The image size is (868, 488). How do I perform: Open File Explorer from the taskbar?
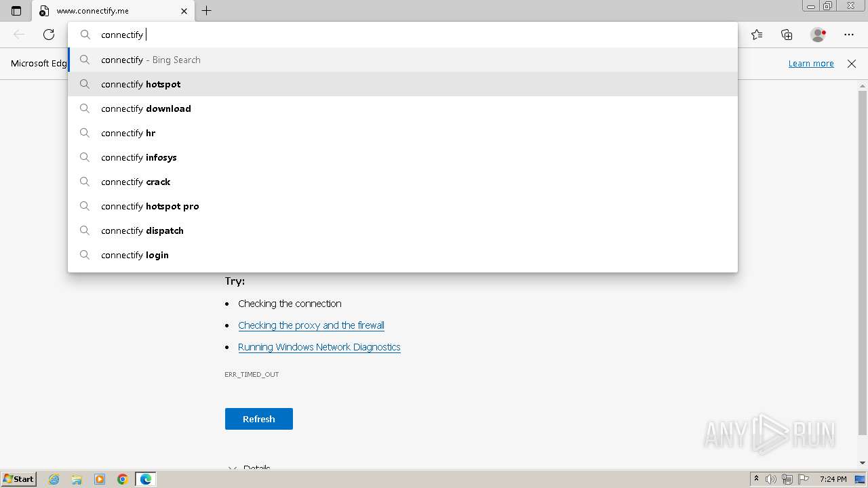[77, 479]
